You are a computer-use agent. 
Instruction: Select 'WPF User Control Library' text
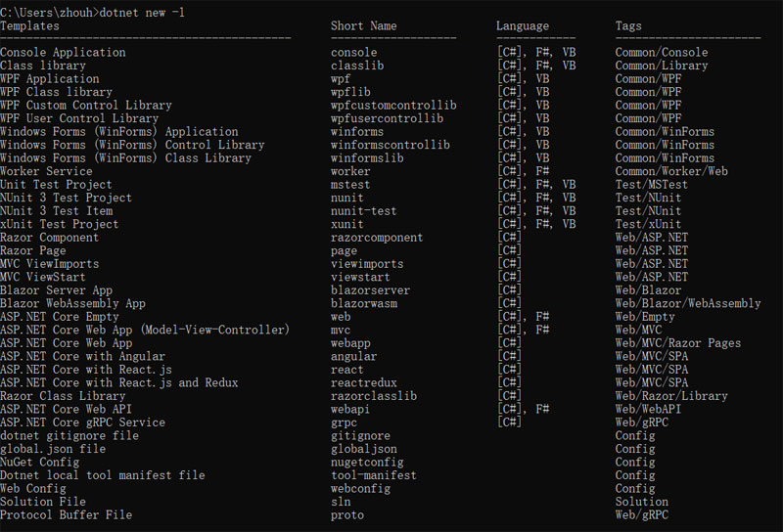click(x=79, y=118)
